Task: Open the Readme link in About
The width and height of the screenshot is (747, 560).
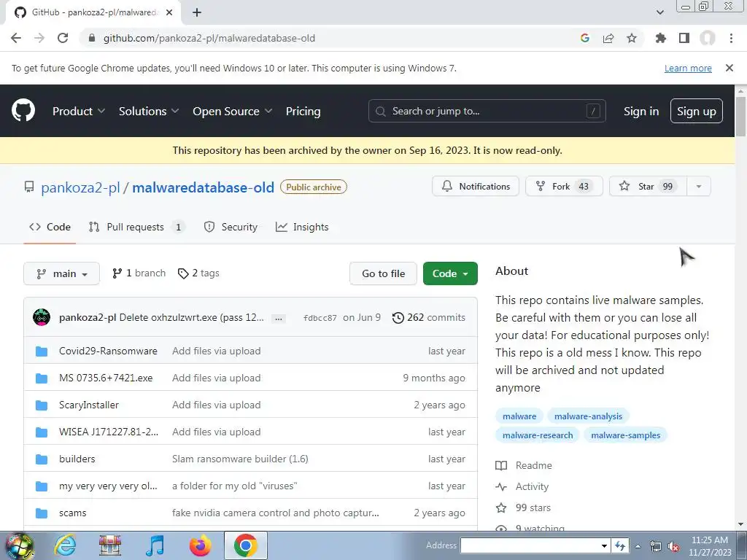Action: (524, 465)
